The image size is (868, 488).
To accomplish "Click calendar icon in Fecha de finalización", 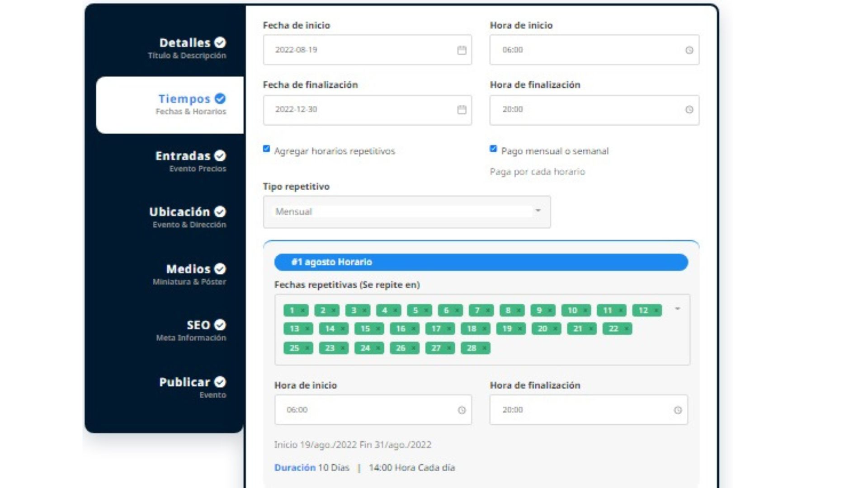I will point(461,110).
